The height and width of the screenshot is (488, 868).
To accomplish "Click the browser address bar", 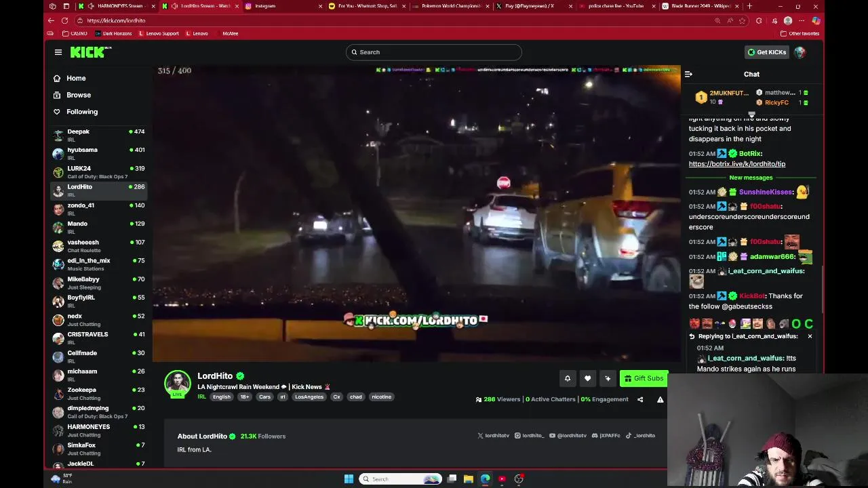I will [393, 20].
